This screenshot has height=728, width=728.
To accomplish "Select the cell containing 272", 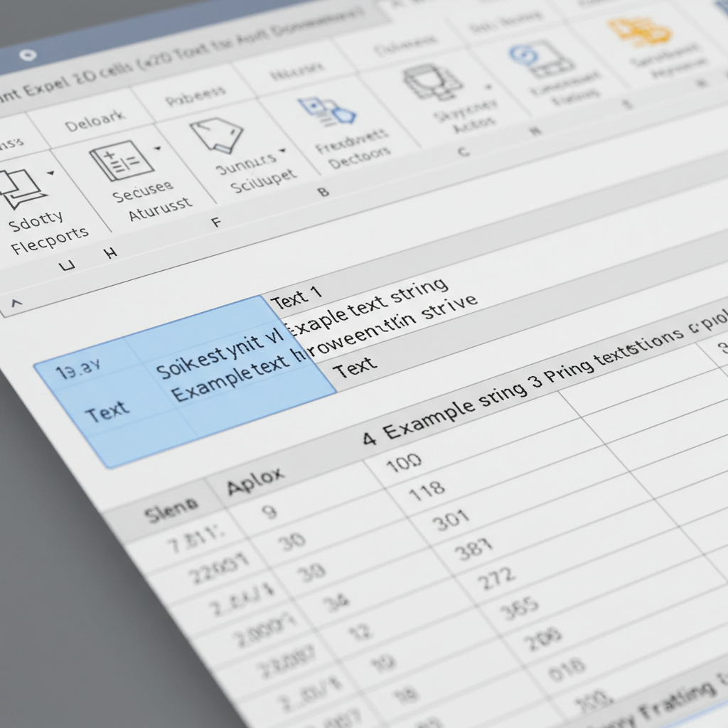I will coord(497,579).
